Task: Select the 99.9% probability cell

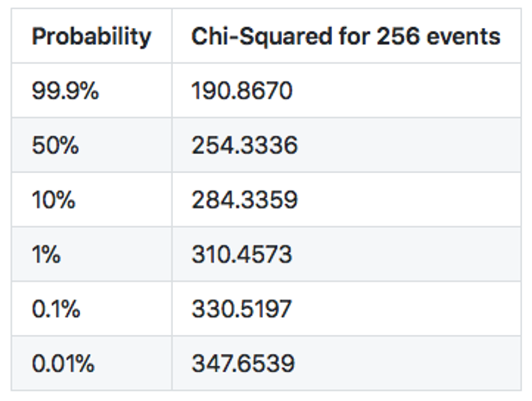Action: coord(65,91)
